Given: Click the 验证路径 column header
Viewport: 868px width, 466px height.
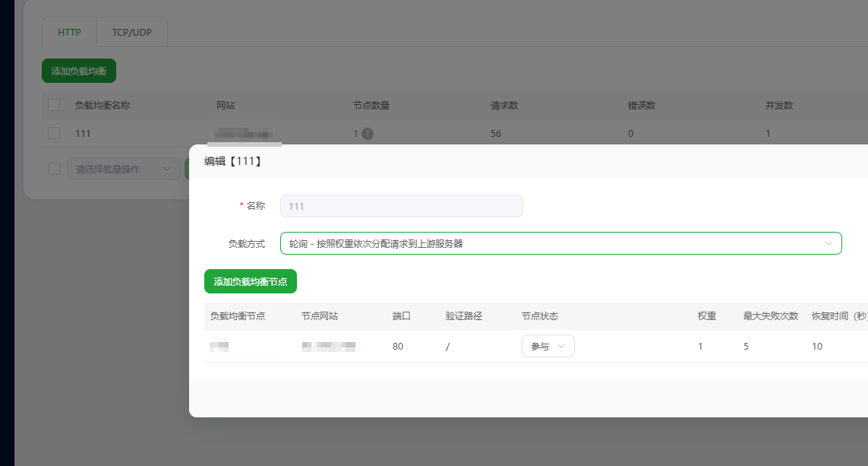Looking at the screenshot, I should point(464,315).
